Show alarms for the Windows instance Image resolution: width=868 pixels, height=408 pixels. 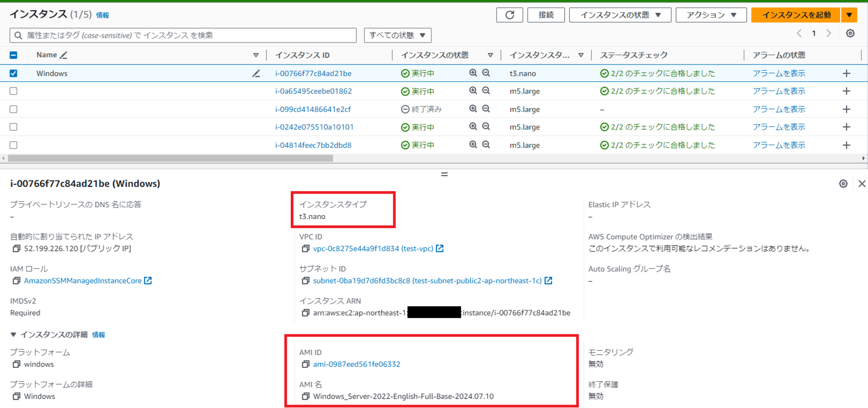pos(779,73)
